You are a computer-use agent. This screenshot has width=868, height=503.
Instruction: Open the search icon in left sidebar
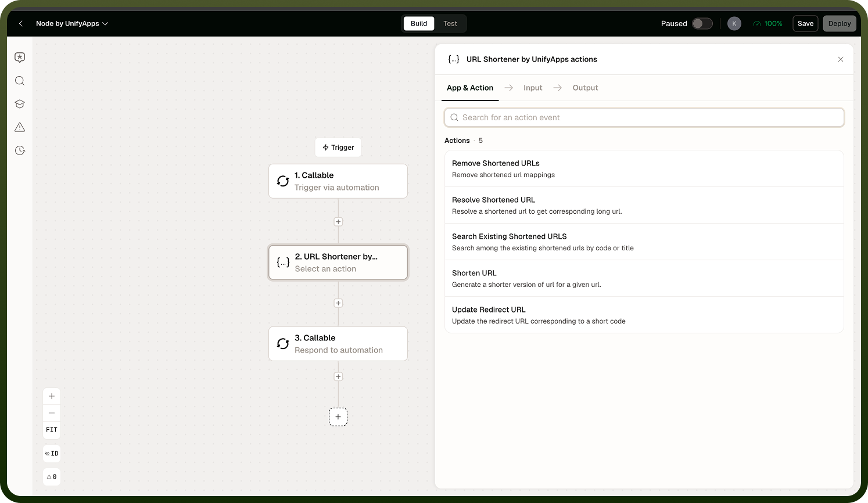(x=20, y=81)
